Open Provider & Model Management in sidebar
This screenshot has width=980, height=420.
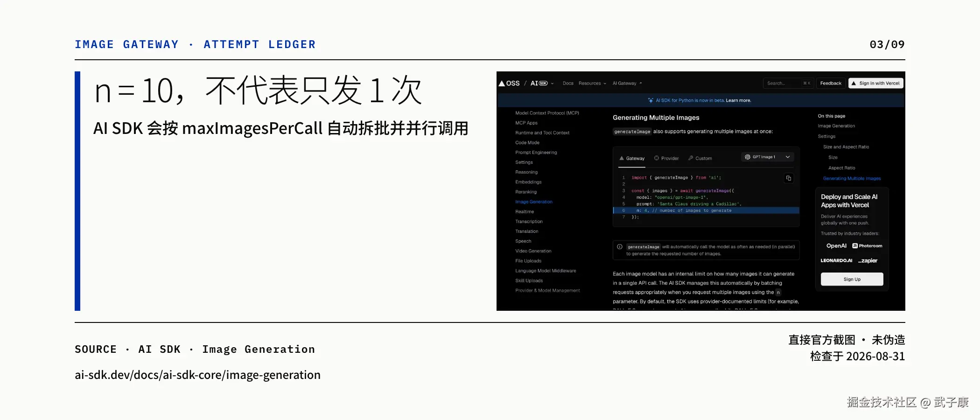coord(547,290)
